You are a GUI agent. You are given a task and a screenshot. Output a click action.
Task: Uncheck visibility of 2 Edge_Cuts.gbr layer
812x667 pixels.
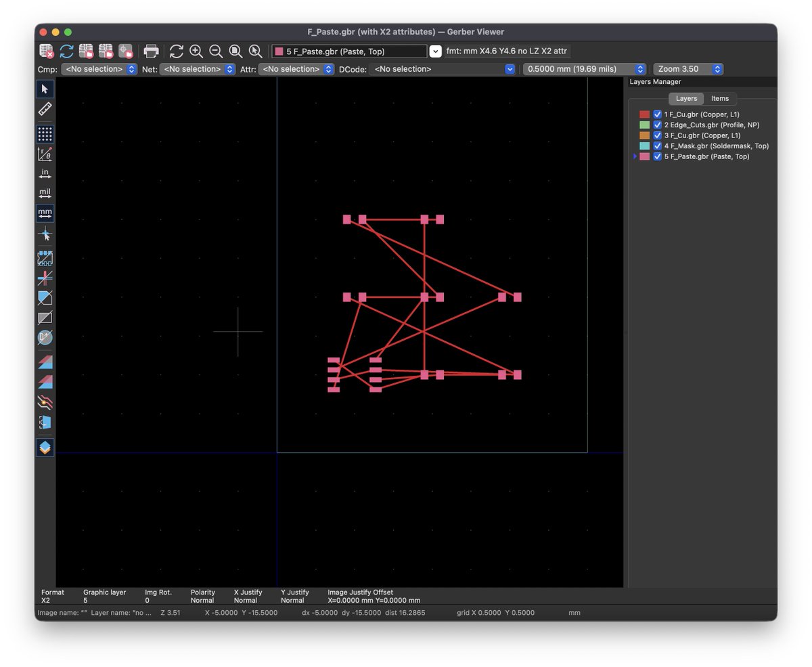(x=657, y=125)
